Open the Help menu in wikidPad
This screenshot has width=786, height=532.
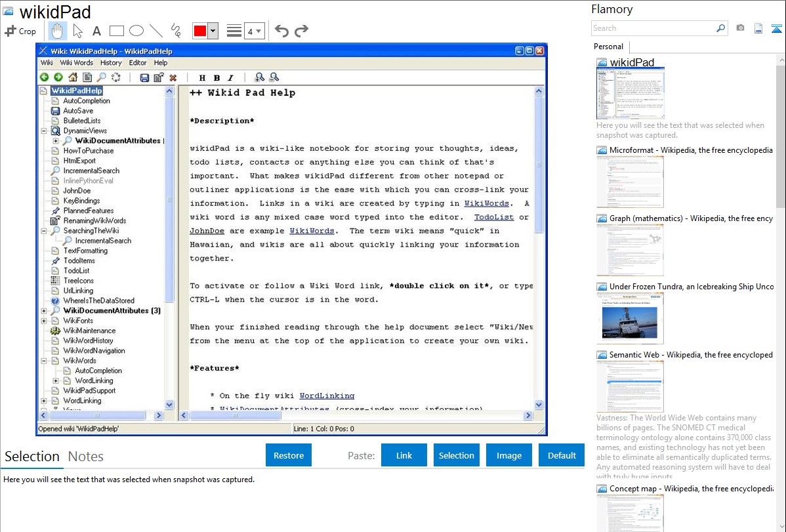[160, 63]
